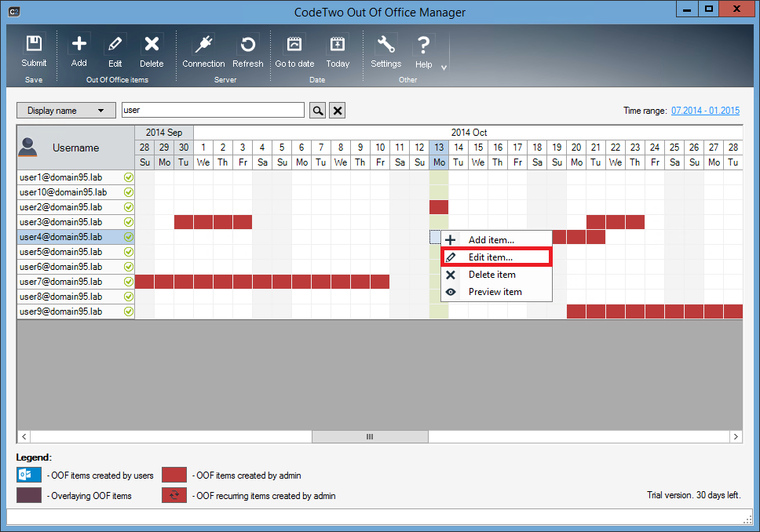Click the eye icon beside Preview item
This screenshot has width=760, height=532.
tap(451, 292)
